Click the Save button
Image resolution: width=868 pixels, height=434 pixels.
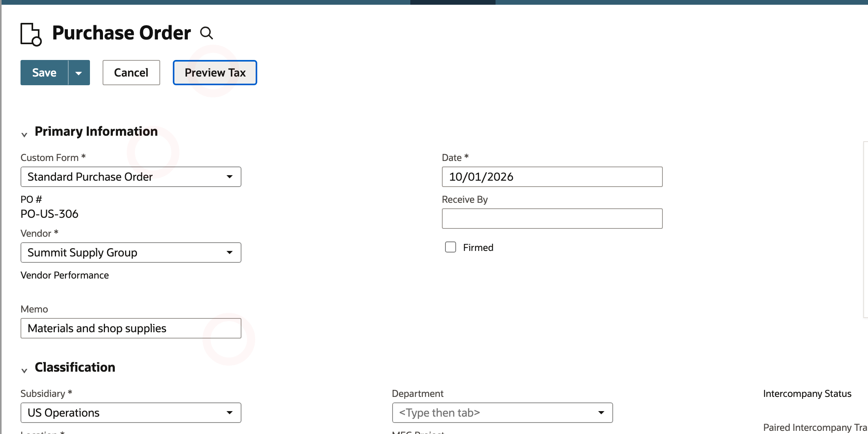point(44,73)
